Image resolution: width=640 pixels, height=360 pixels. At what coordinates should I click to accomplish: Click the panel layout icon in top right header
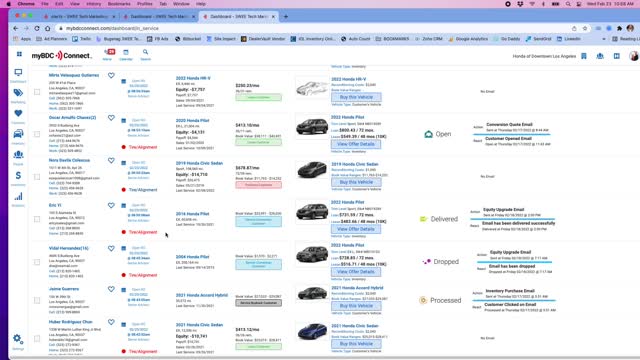616,56
